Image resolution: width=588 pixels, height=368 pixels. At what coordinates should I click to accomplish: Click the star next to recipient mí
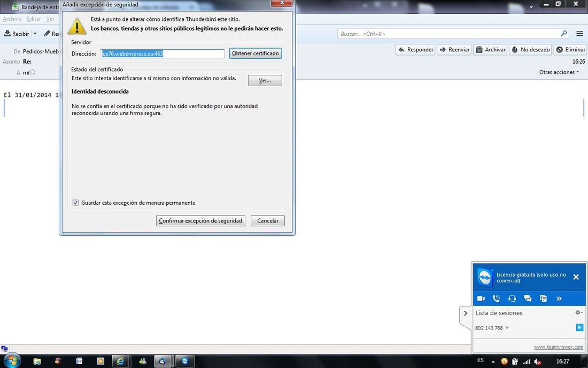[x=33, y=72]
